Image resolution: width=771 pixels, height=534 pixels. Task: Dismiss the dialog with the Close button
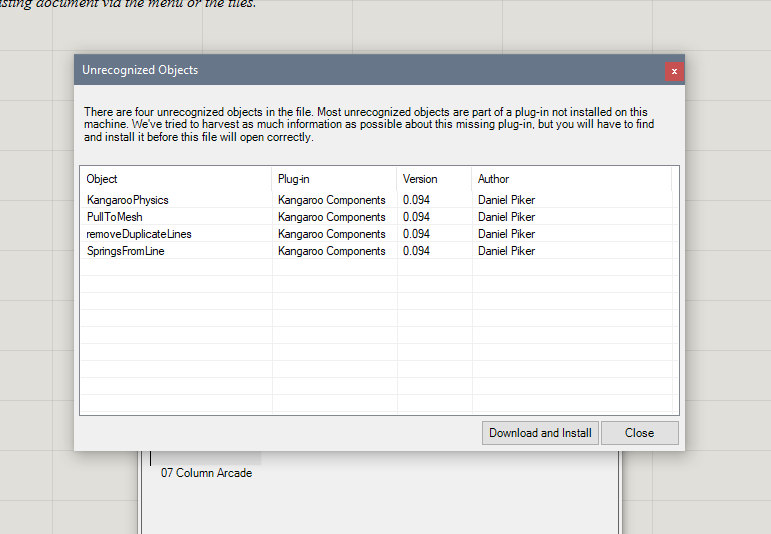tap(640, 433)
